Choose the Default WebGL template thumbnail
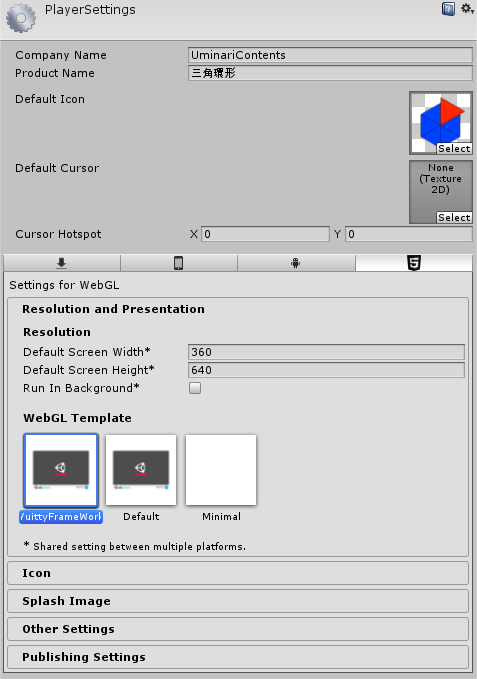This screenshot has height=679, width=477. (141, 470)
